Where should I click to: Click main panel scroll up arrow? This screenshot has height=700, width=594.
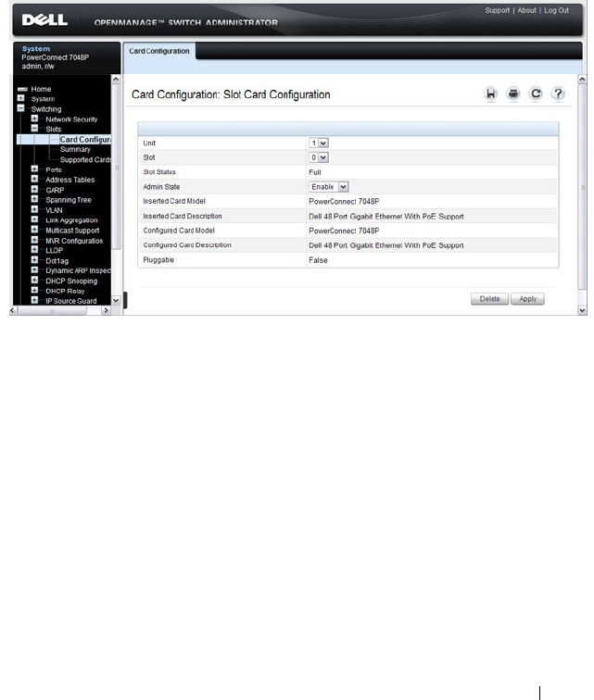(x=582, y=79)
